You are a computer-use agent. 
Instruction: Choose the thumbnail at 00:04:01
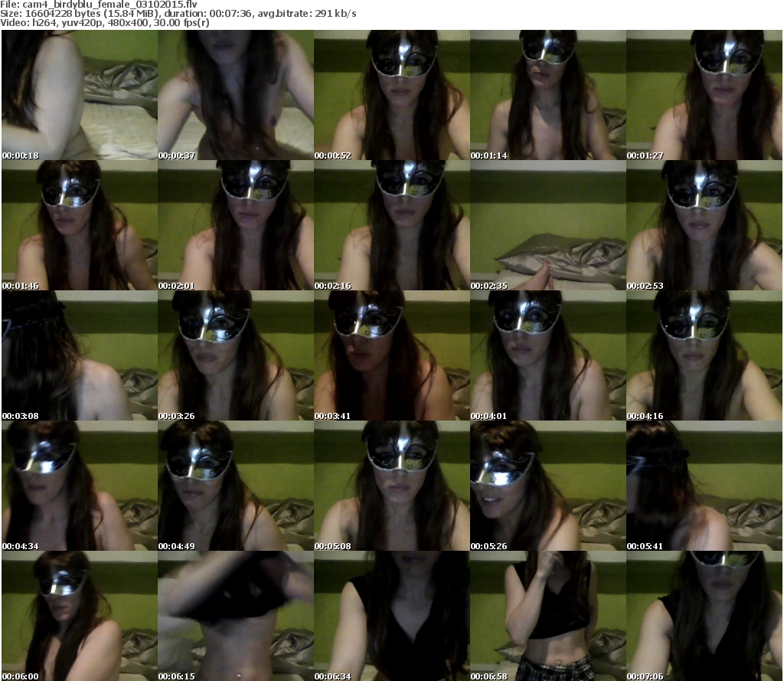tap(548, 355)
